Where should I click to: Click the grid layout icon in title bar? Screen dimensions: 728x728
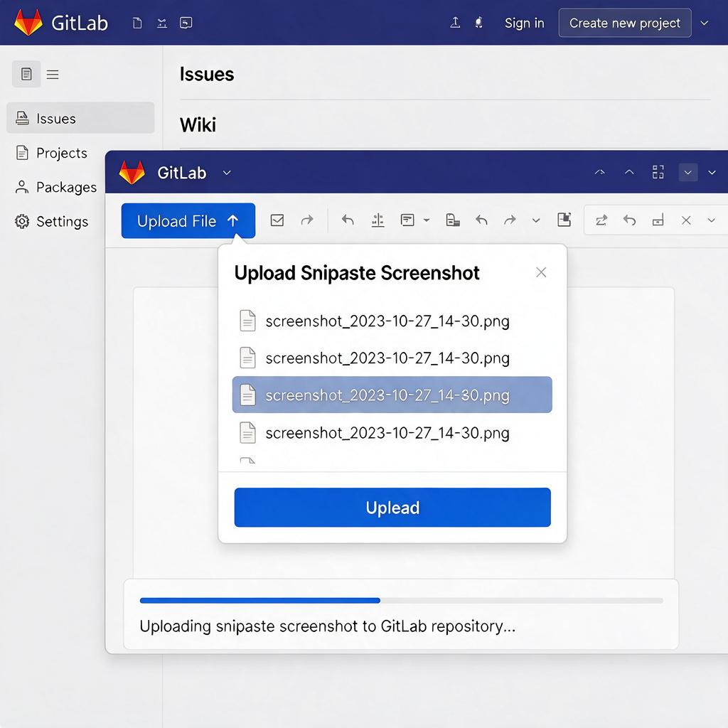click(658, 172)
